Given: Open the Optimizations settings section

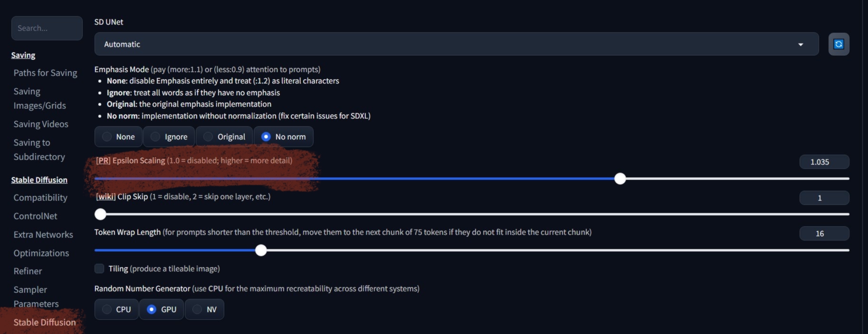Looking at the screenshot, I should click(41, 253).
